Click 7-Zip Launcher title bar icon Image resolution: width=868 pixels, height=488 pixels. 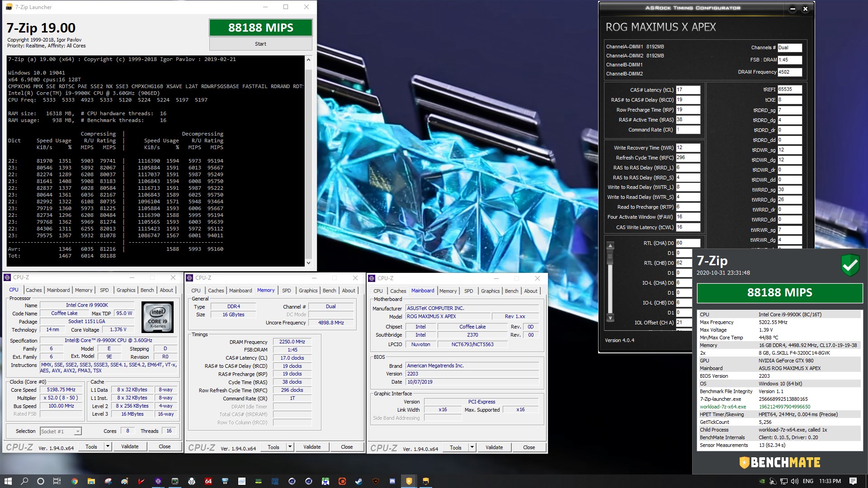pos(9,7)
